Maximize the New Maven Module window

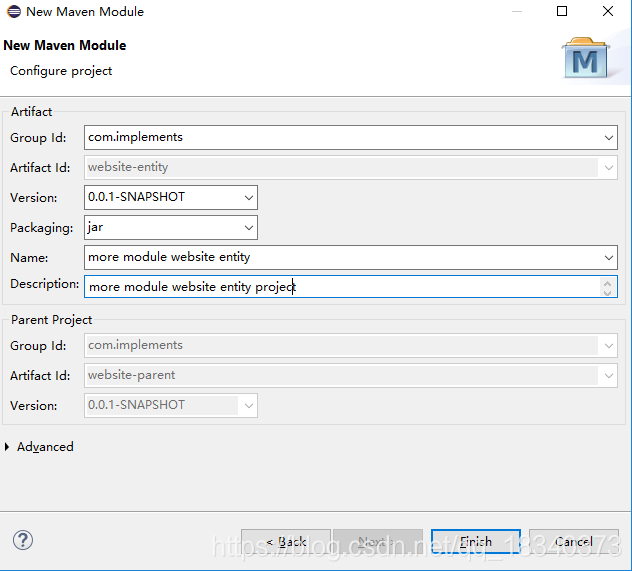coord(562,11)
